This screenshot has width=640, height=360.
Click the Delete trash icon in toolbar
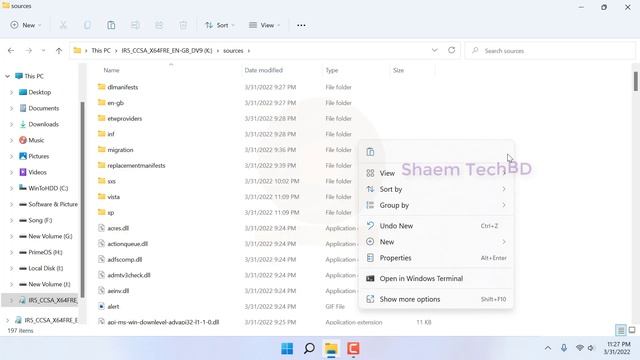tap(183, 25)
